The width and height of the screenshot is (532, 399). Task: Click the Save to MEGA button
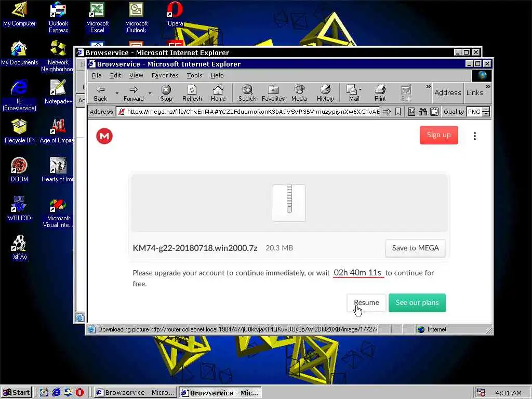[x=415, y=248]
